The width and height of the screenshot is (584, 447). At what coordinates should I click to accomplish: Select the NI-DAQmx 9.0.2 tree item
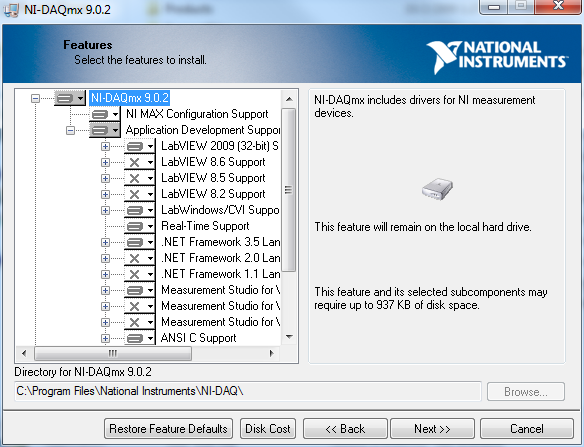(x=130, y=98)
